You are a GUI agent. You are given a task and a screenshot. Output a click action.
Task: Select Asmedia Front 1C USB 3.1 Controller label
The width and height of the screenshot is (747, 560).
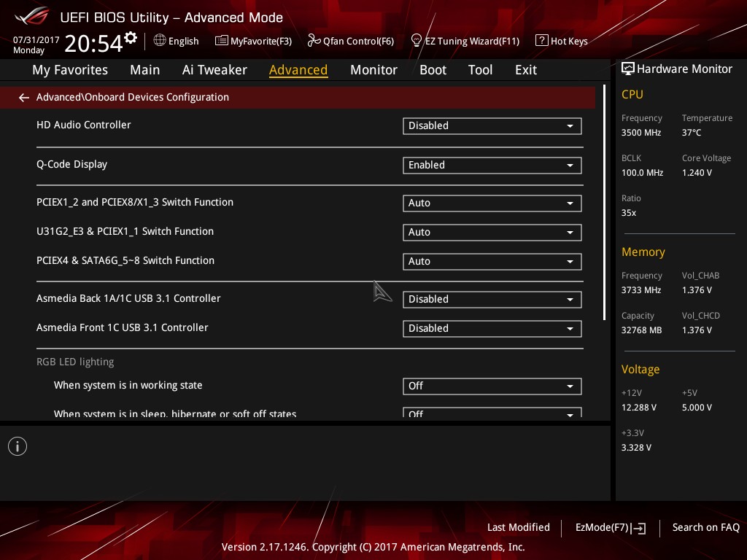pyautogui.click(x=122, y=327)
